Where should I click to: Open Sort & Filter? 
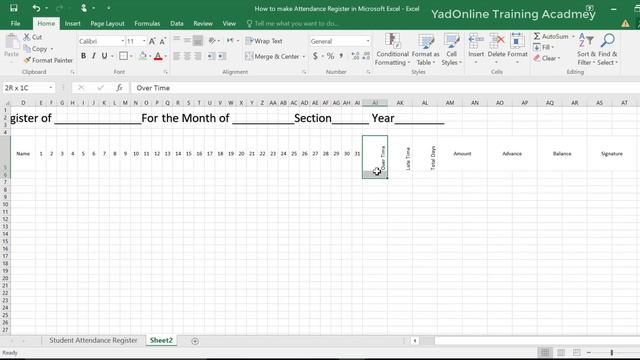point(586,49)
